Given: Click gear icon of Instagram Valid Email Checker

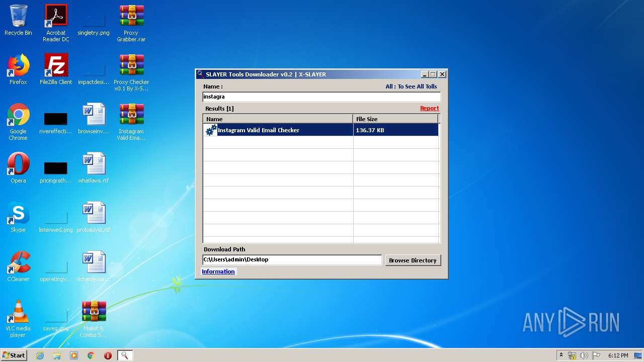Looking at the screenshot, I should [x=211, y=130].
